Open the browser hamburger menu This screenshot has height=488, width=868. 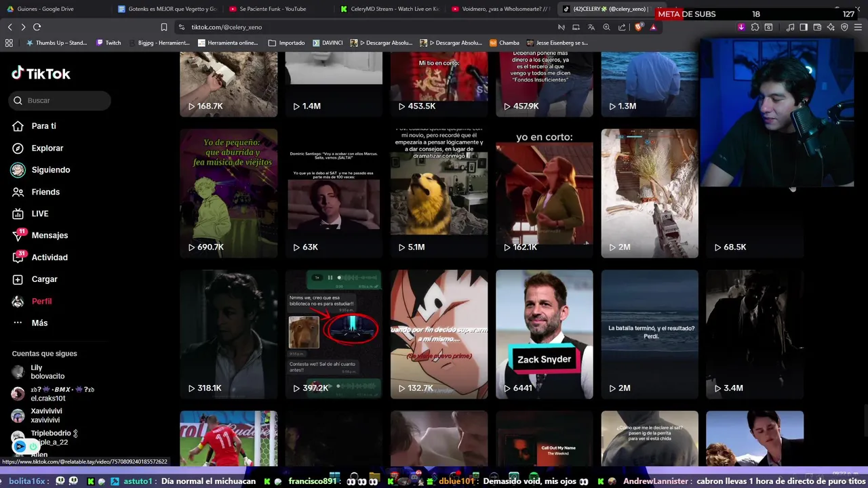(858, 27)
